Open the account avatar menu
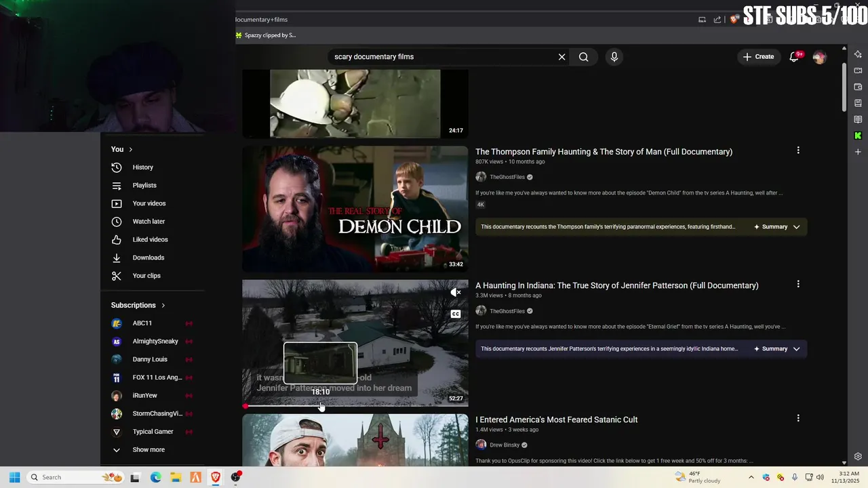Screen dimensions: 868x488 pos(819,57)
